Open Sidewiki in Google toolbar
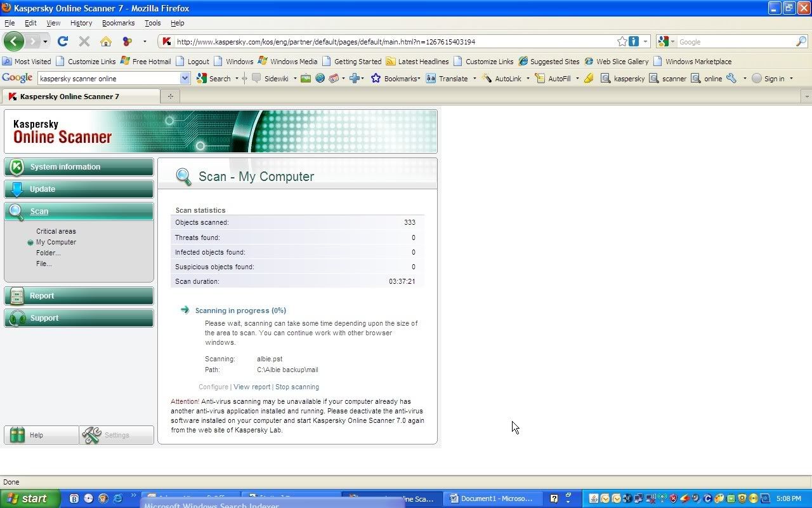The width and height of the screenshot is (812, 508). click(x=270, y=79)
